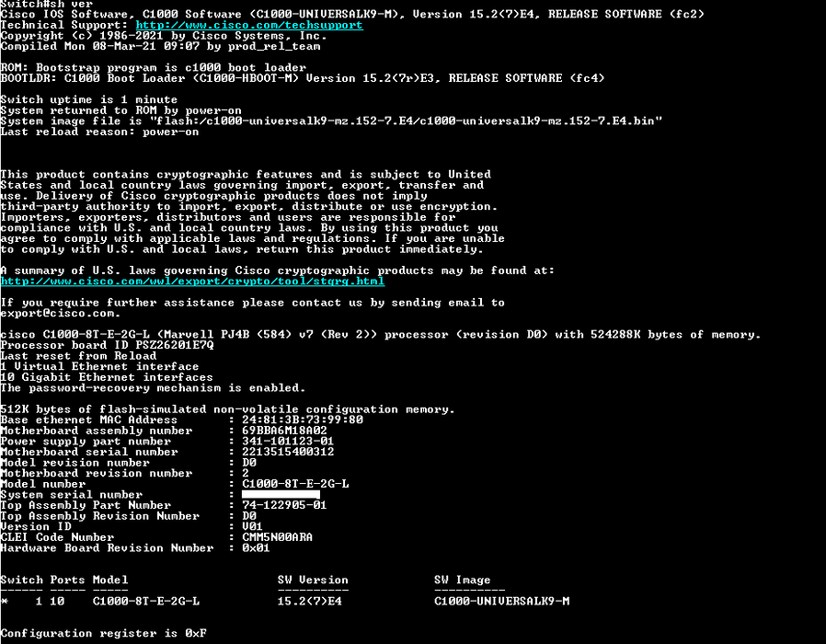Click the System image file path line
Image resolution: width=826 pixels, height=644 pixels.
coord(331,121)
